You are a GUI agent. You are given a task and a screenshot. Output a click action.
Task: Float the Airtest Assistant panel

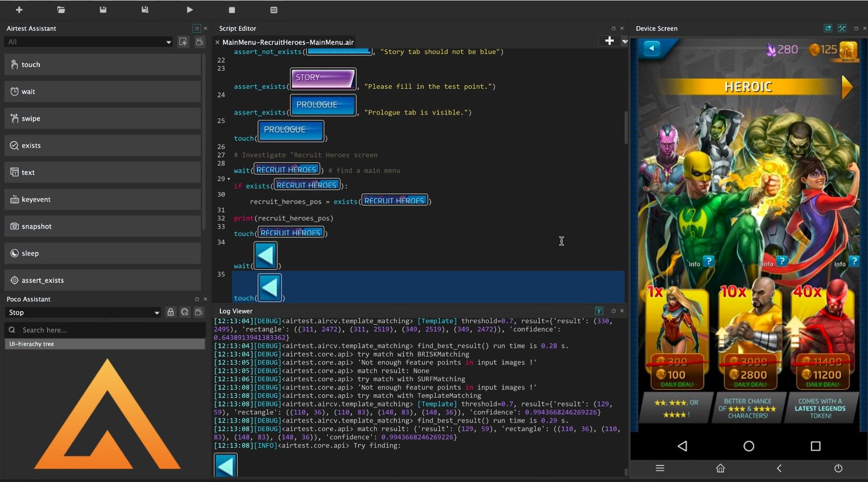[197, 28]
